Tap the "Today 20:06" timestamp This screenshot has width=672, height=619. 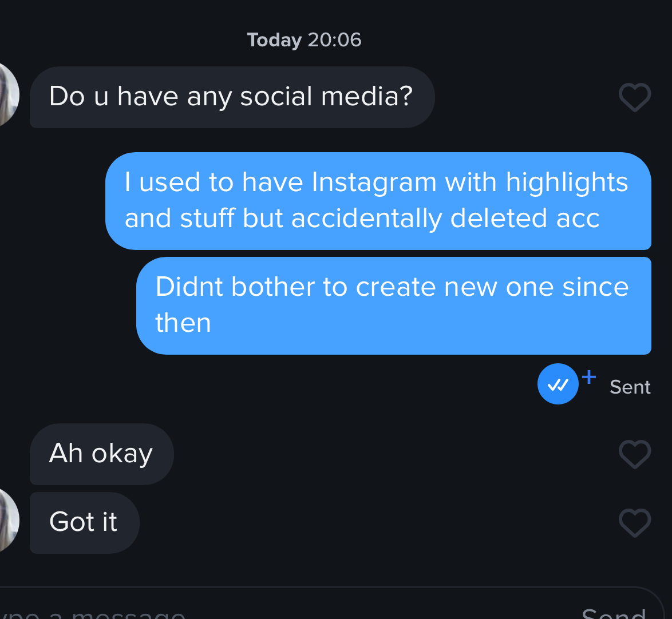pos(305,40)
